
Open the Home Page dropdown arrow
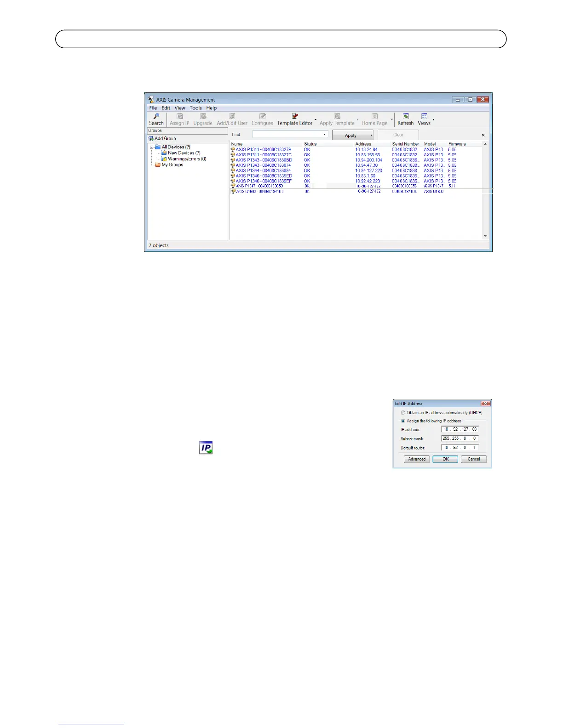392,119
